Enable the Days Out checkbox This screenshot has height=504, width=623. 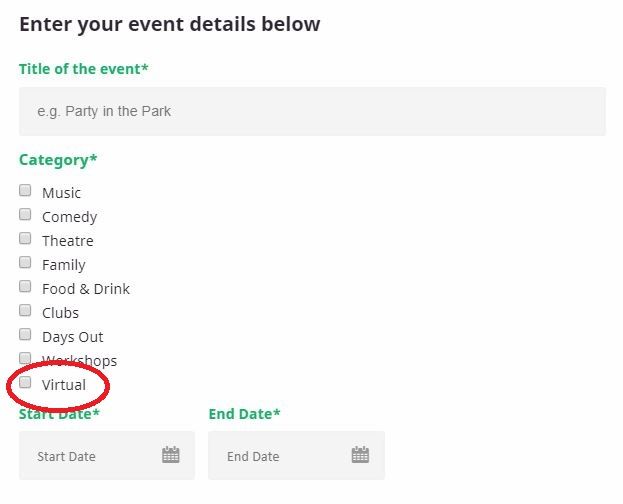25,334
